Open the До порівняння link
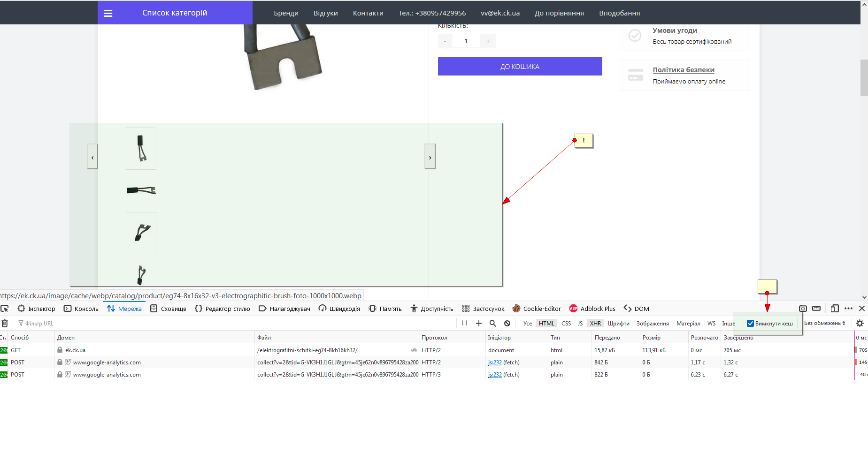Viewport: 868px width, 453px height. coord(559,13)
